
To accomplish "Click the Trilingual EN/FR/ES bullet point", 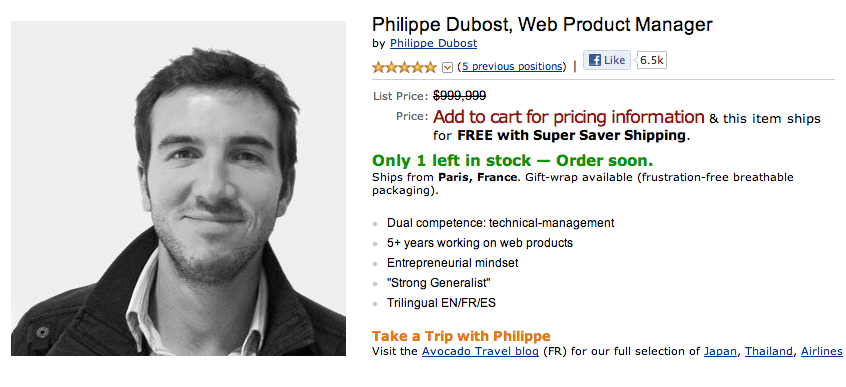I will 441,303.
